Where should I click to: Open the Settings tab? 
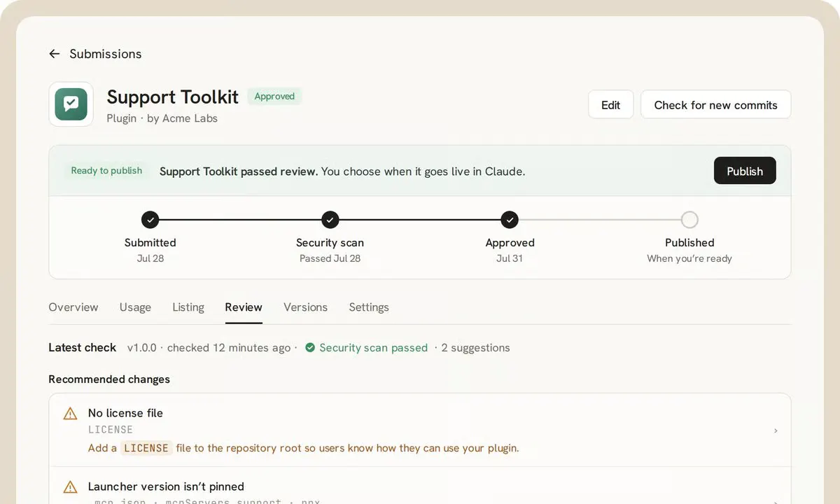(369, 307)
